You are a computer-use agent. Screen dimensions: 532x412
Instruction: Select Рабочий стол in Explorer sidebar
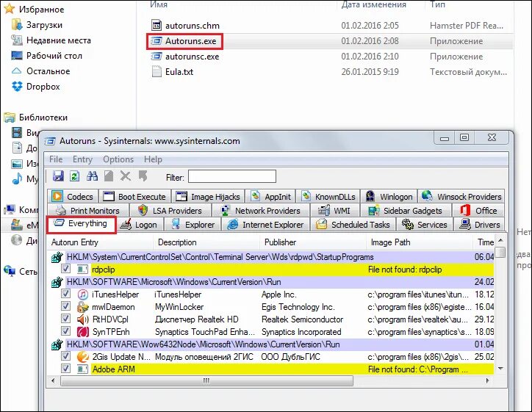click(54, 56)
